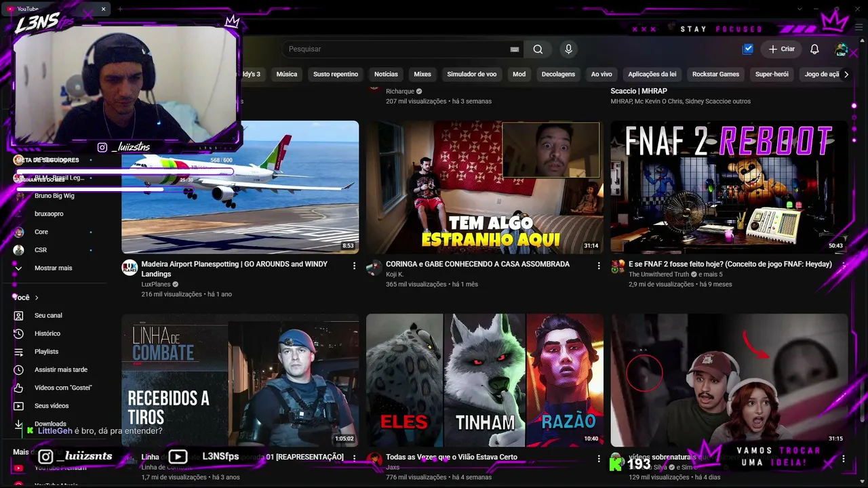Open The Unwithered Truth channel link
868x488 pixels.
[659, 274]
